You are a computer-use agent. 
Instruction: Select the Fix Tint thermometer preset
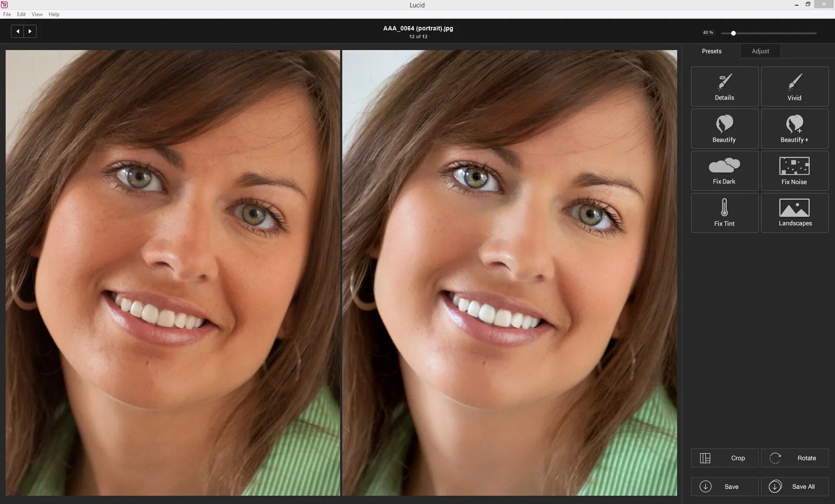725,213
